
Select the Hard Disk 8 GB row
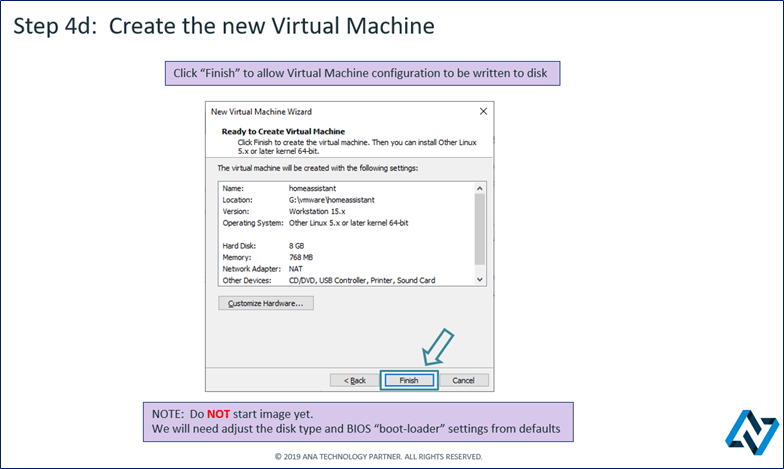tap(300, 246)
